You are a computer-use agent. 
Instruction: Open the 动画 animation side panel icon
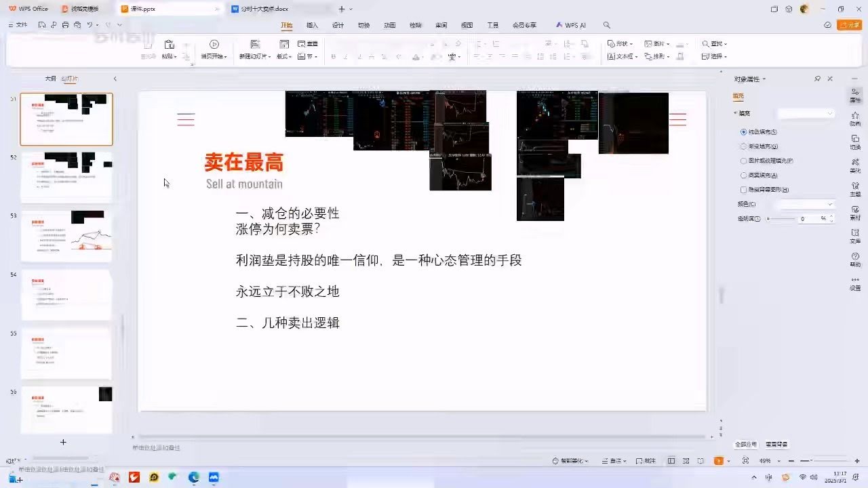[855, 118]
